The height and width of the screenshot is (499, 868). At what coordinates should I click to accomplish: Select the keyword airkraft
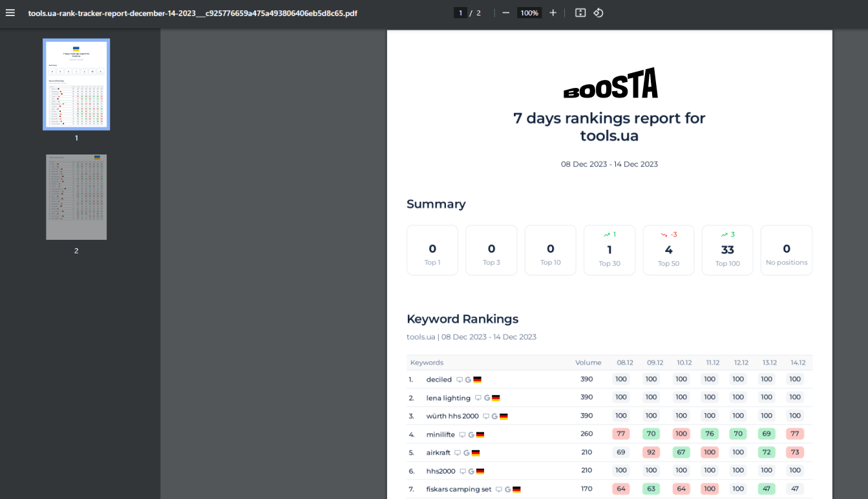[x=438, y=452]
